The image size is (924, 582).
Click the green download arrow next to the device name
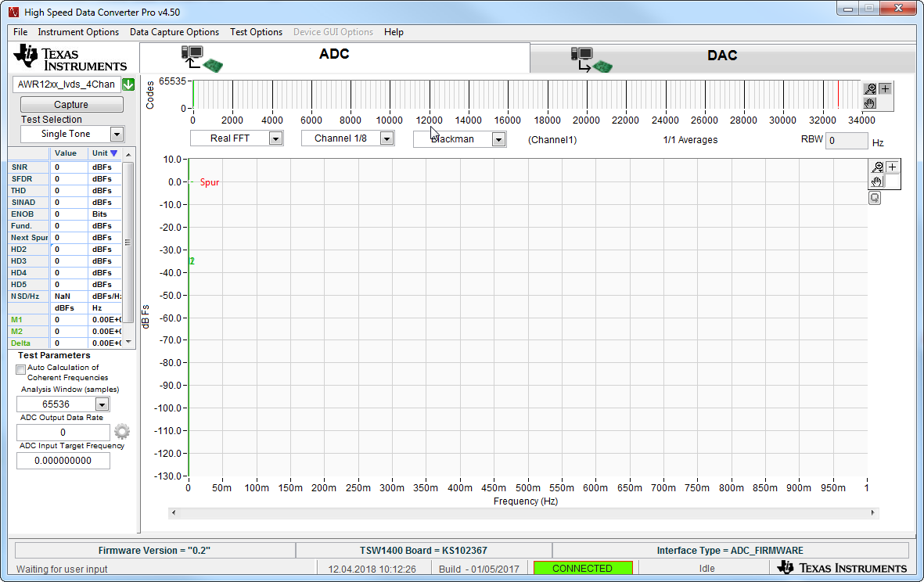[128, 84]
